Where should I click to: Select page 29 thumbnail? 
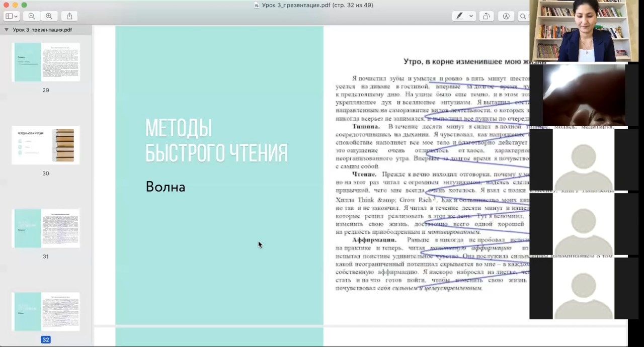tap(46, 62)
